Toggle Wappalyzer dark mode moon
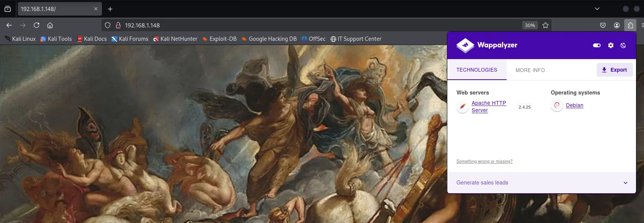644x223 pixels. [x=623, y=45]
